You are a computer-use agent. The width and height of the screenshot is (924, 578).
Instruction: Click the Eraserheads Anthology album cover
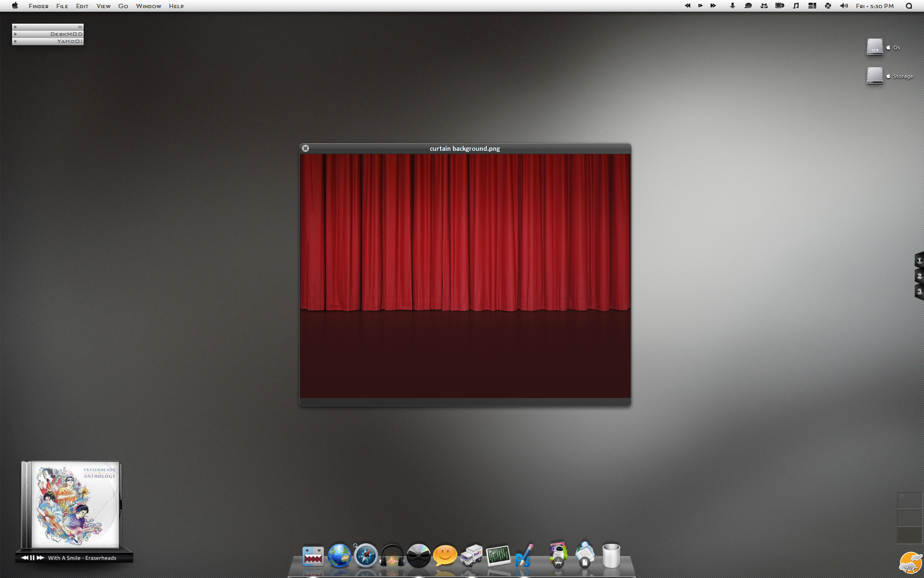(x=74, y=505)
